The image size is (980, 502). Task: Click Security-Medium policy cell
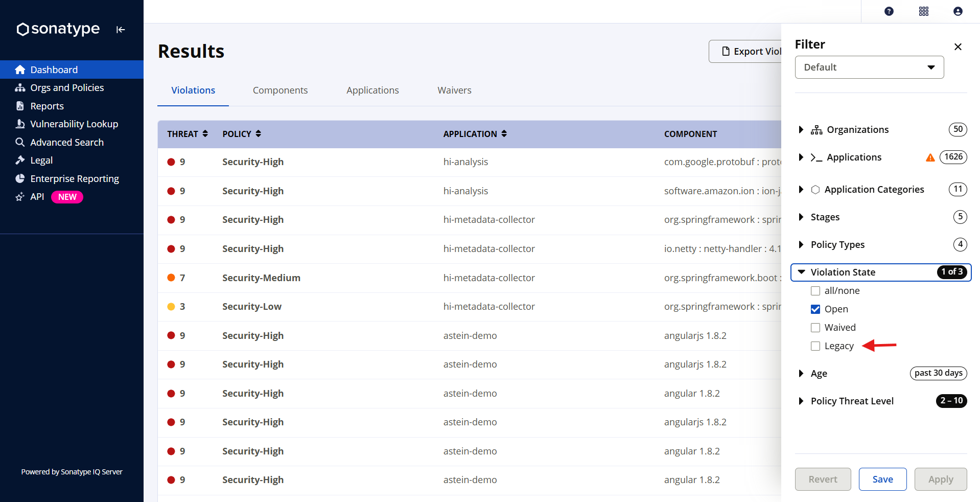(261, 278)
